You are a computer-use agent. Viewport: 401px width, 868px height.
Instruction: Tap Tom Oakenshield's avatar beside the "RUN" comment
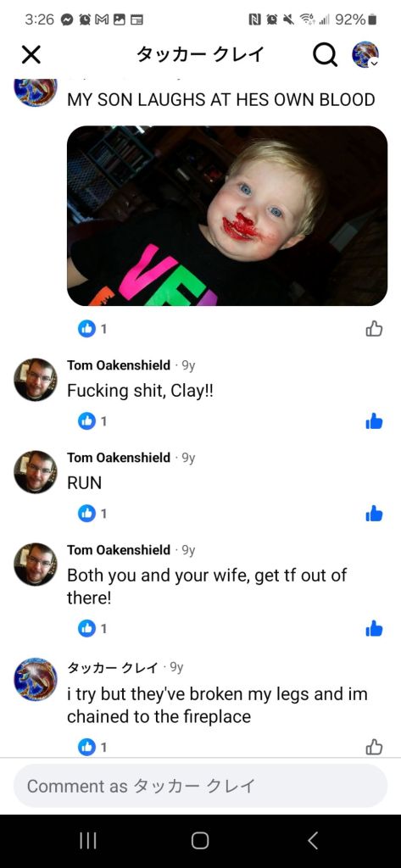pos(35,471)
